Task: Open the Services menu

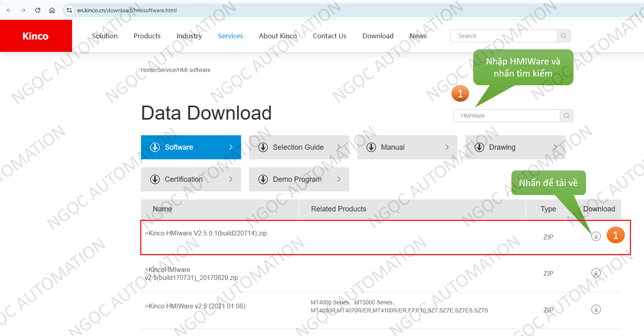Action: [230, 36]
